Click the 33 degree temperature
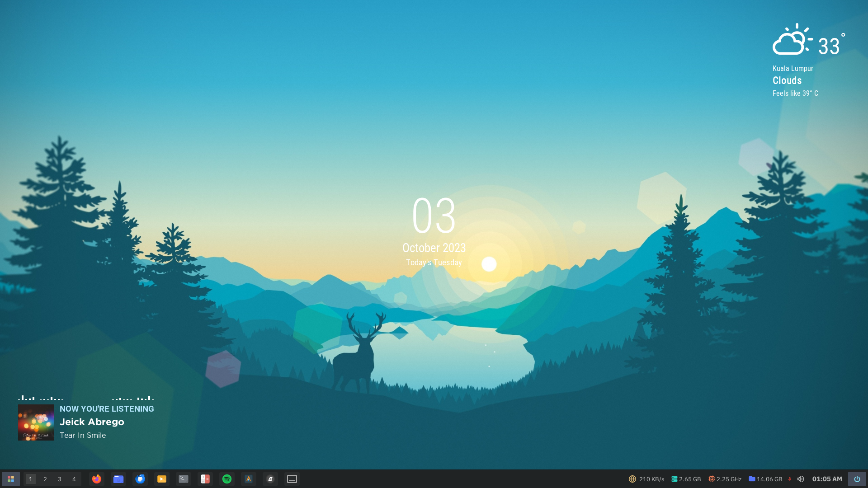The width and height of the screenshot is (868, 488). pos(831,45)
